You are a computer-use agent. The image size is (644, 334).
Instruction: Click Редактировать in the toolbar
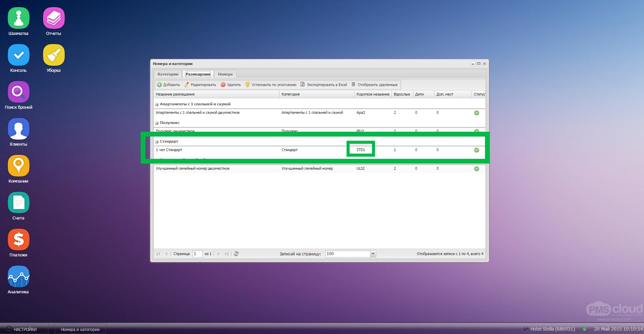point(200,85)
